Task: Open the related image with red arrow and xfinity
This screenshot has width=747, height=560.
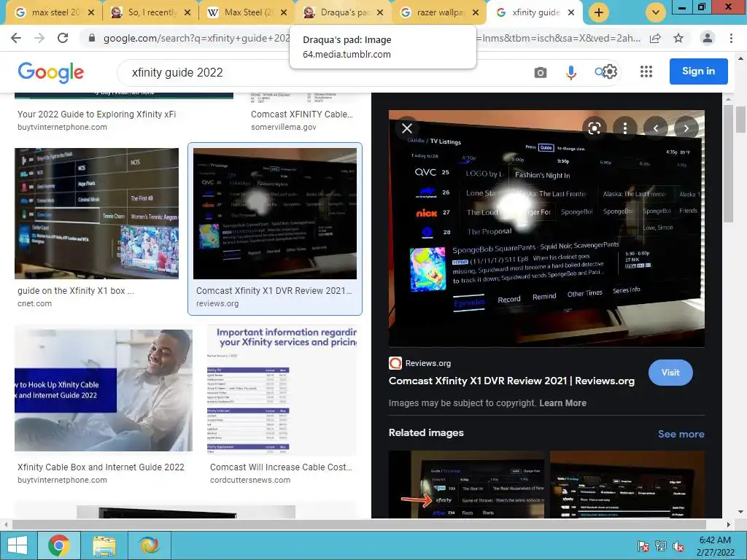Action: point(466,484)
